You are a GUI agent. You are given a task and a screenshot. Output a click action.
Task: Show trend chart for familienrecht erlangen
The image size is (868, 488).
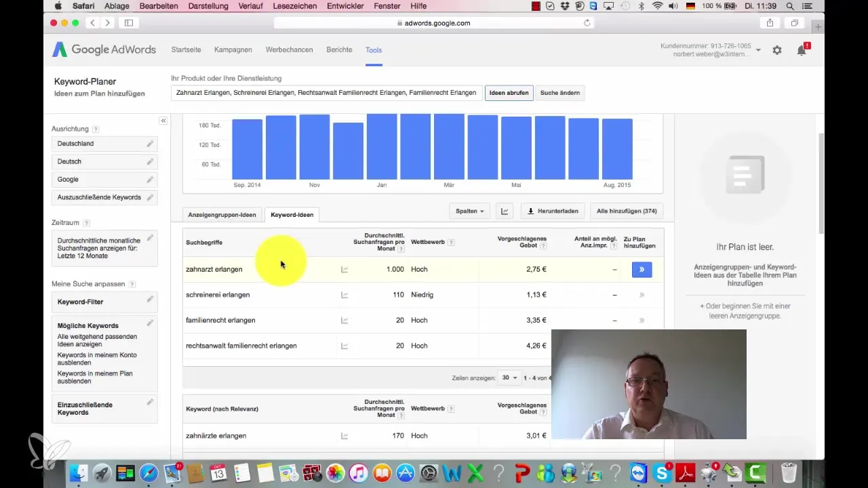344,320
